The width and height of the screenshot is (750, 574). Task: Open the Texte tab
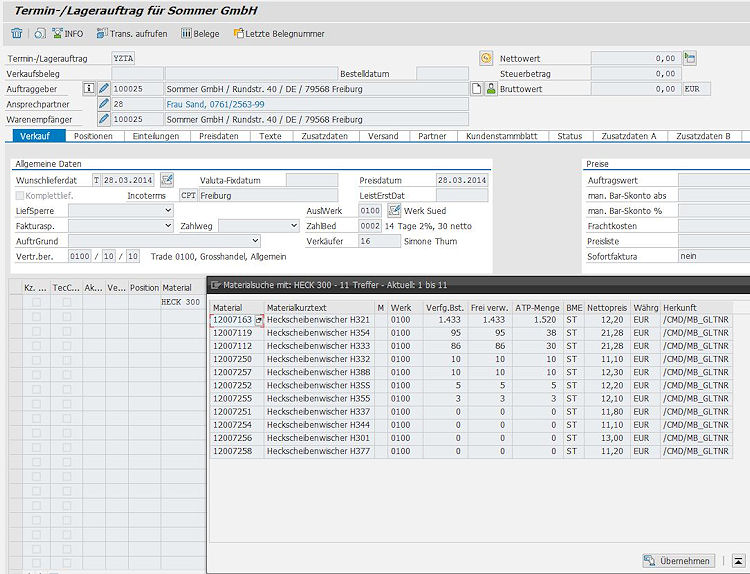click(x=270, y=136)
